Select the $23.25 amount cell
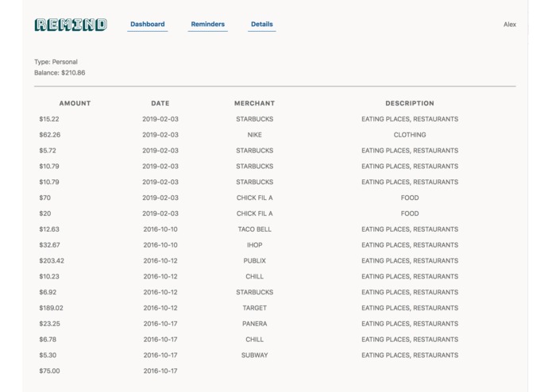552x392 pixels. coord(49,324)
